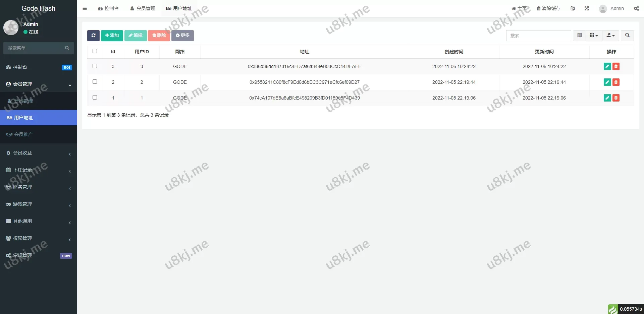Toggle the select-all checkbox in table header
The height and width of the screenshot is (314, 644).
pos(95,51)
